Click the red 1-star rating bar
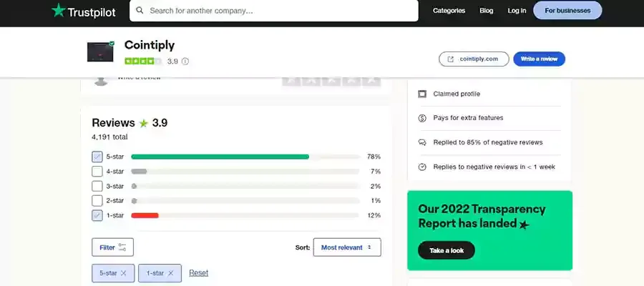This screenshot has height=286, width=644. point(145,215)
